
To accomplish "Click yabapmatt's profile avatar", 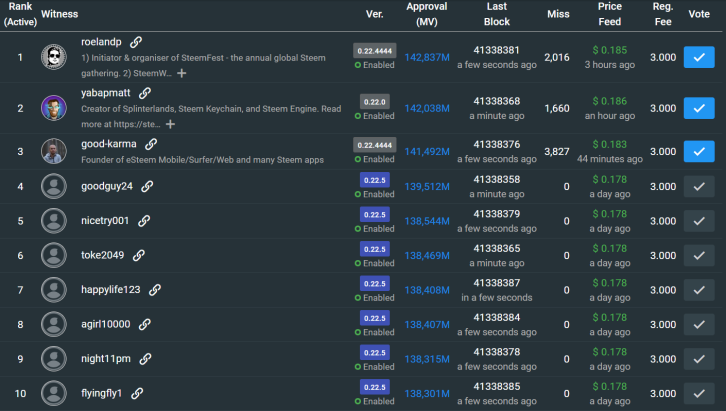I will 54,108.
